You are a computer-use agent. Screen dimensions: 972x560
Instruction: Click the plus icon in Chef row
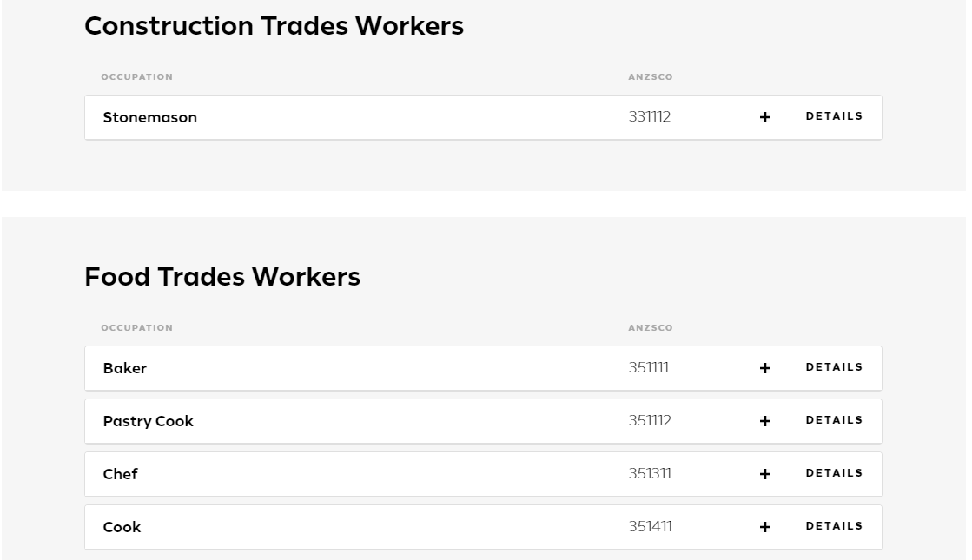pos(765,474)
